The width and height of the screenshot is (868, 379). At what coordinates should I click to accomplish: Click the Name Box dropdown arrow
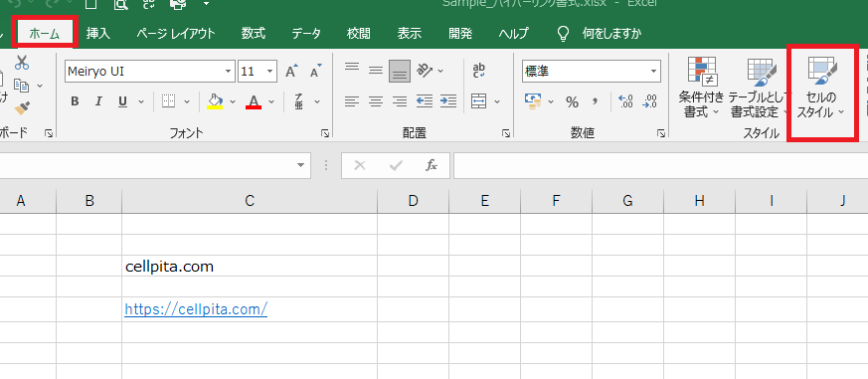coord(300,165)
